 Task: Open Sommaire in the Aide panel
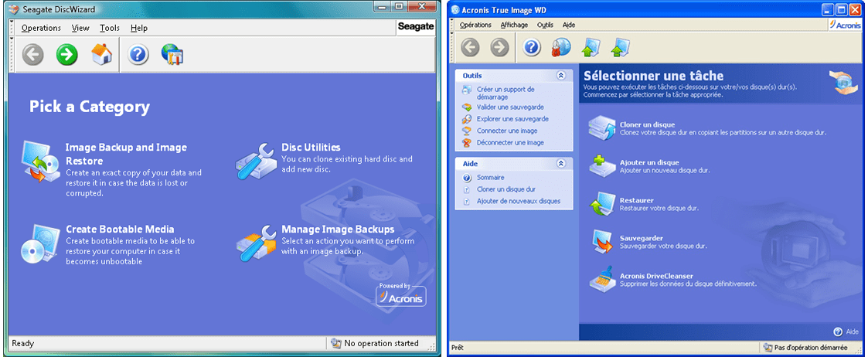pos(491,178)
